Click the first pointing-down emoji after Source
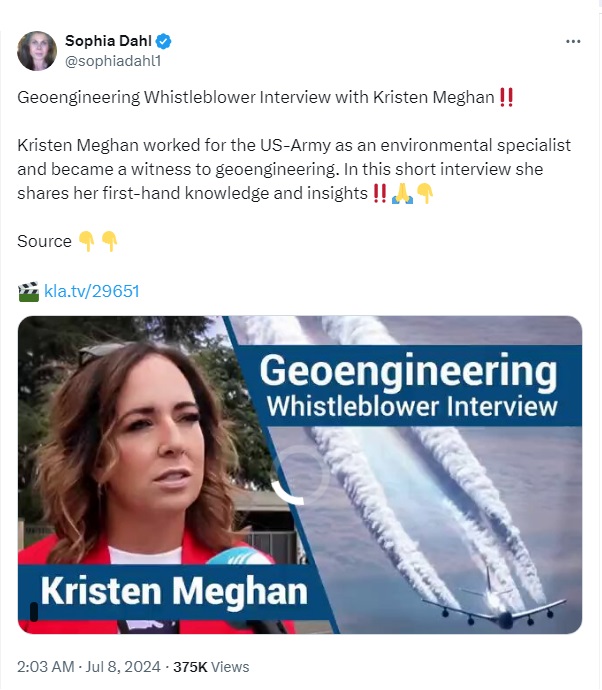Image resolution: width=602 pixels, height=690 pixels. [x=86, y=242]
